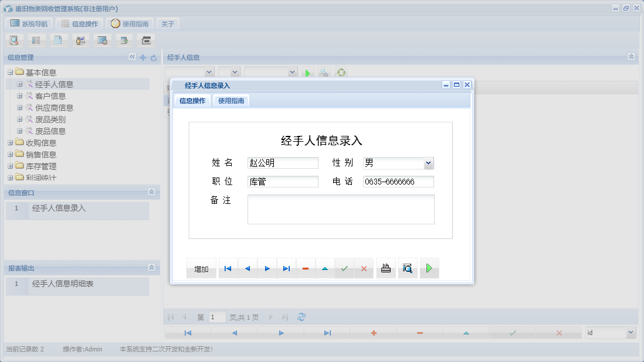Image resolution: width=644 pixels, height=362 pixels.
Task: Click the green run arrow in the dialog
Action: pyautogui.click(x=429, y=268)
